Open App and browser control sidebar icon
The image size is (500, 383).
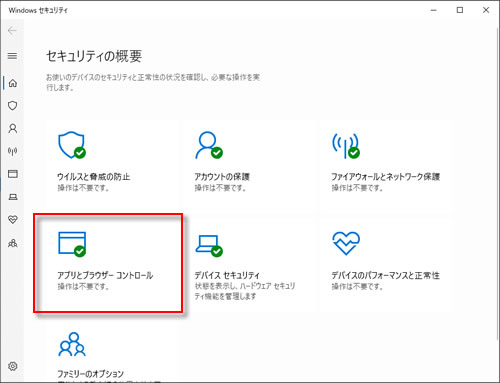tap(13, 174)
